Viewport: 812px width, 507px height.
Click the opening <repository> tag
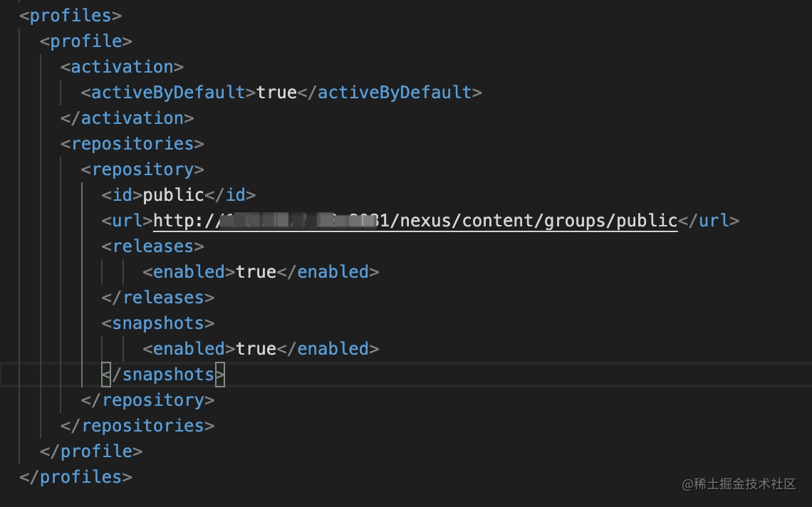pyautogui.click(x=142, y=169)
